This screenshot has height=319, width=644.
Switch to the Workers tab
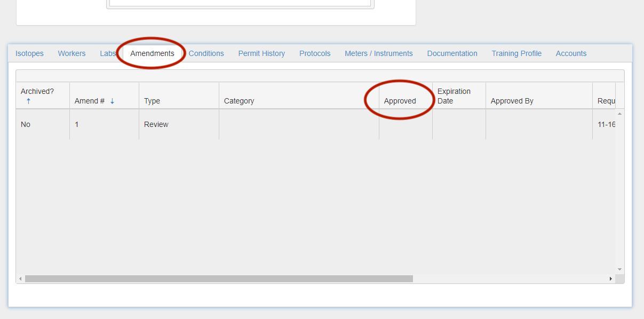click(x=71, y=53)
